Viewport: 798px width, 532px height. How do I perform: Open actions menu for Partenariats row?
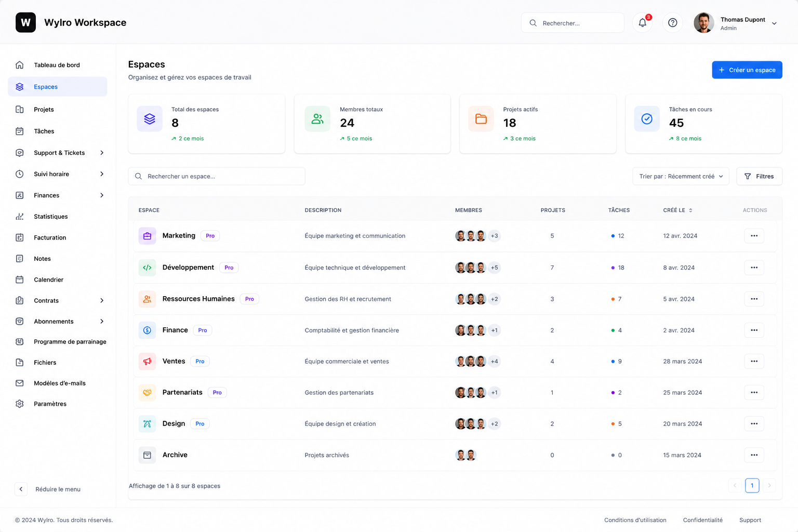tap(754, 392)
